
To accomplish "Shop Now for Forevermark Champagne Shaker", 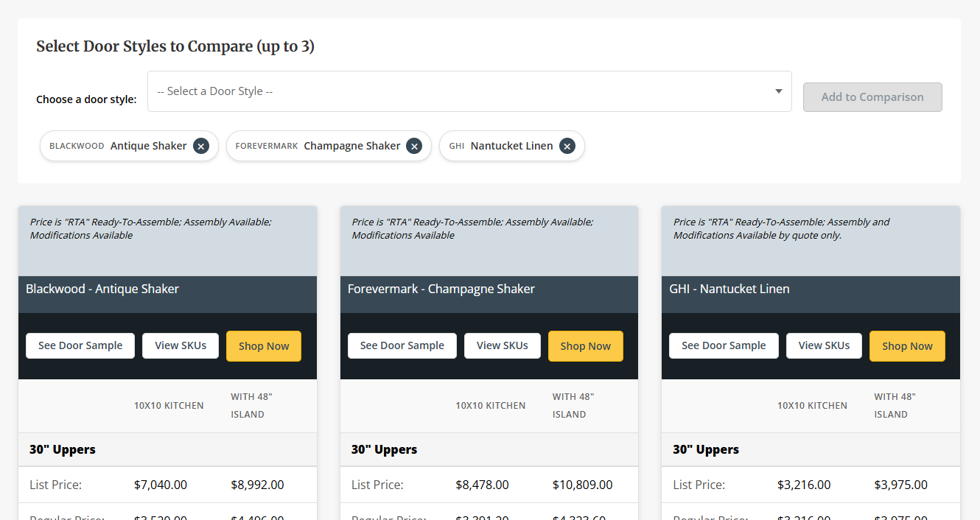I will click(x=586, y=346).
